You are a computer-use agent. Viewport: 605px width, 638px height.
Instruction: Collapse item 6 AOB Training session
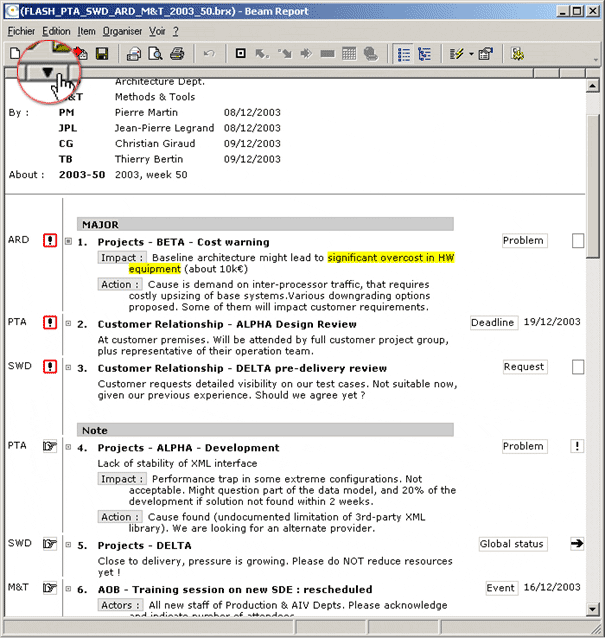click(x=68, y=589)
